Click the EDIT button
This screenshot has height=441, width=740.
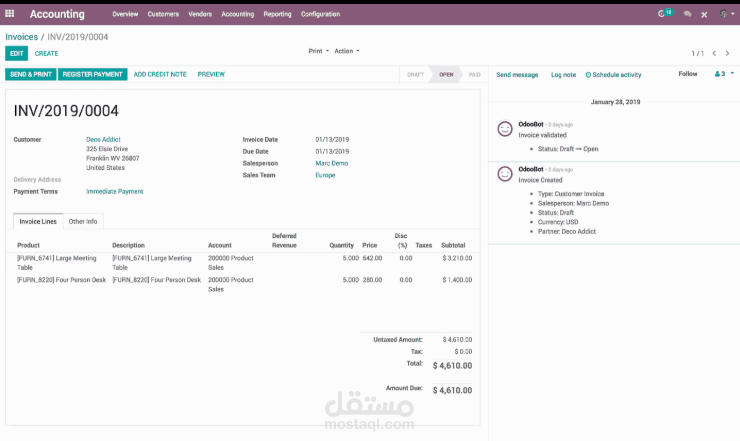click(17, 53)
